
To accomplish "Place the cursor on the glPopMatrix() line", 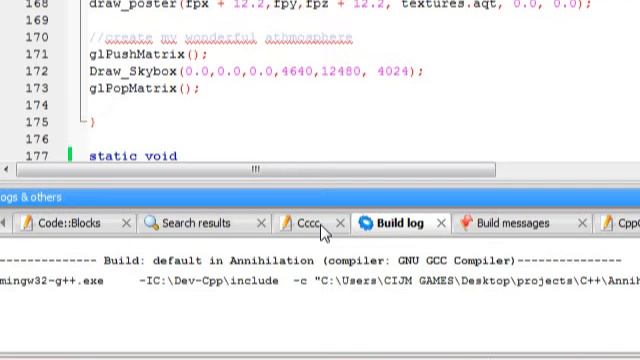I will 144,89.
